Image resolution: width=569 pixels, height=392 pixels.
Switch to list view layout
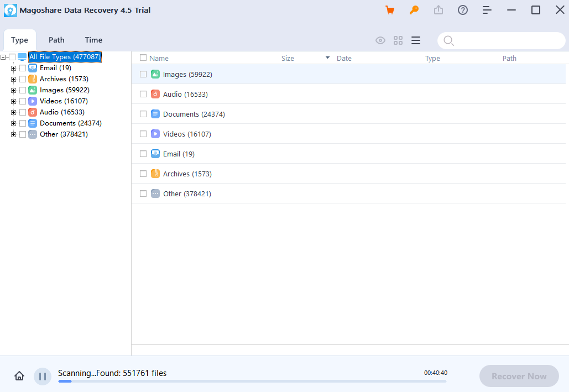pos(416,40)
